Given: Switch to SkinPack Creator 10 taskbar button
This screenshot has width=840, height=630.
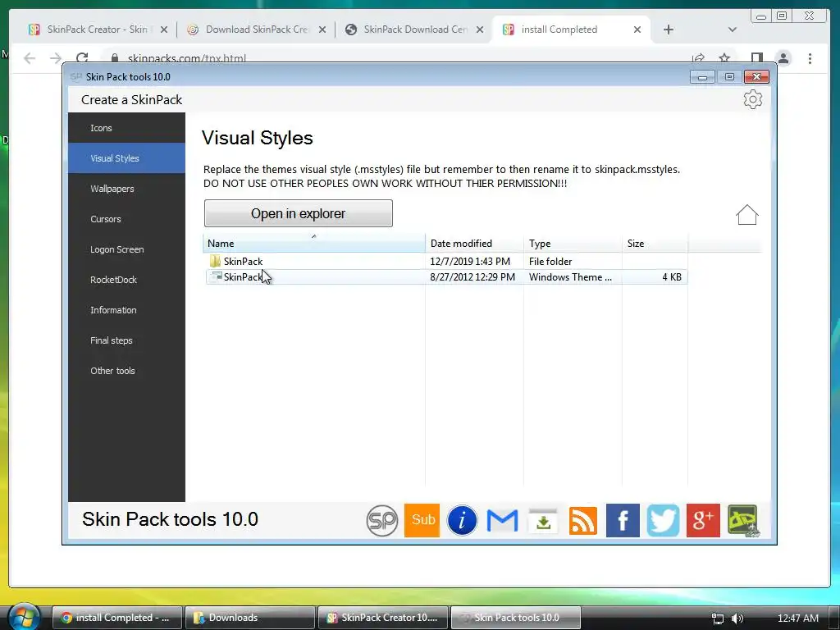Looking at the screenshot, I should point(382,618).
